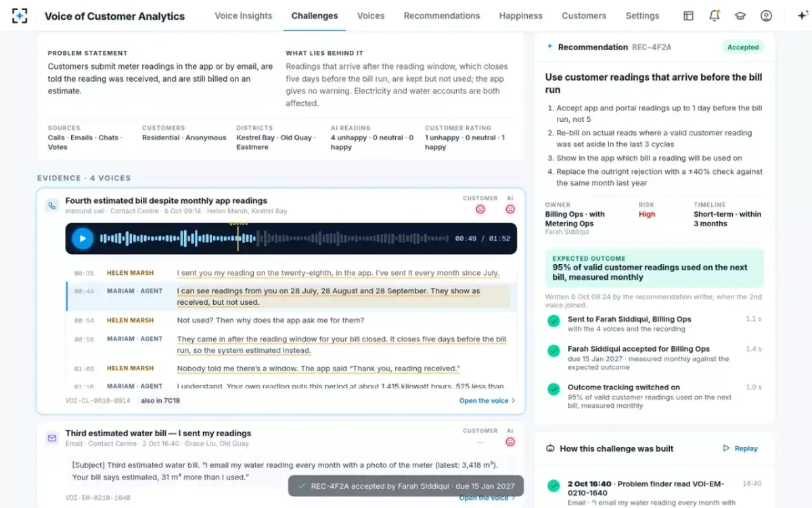
Task: Open the user profile icon
Action: (766, 16)
